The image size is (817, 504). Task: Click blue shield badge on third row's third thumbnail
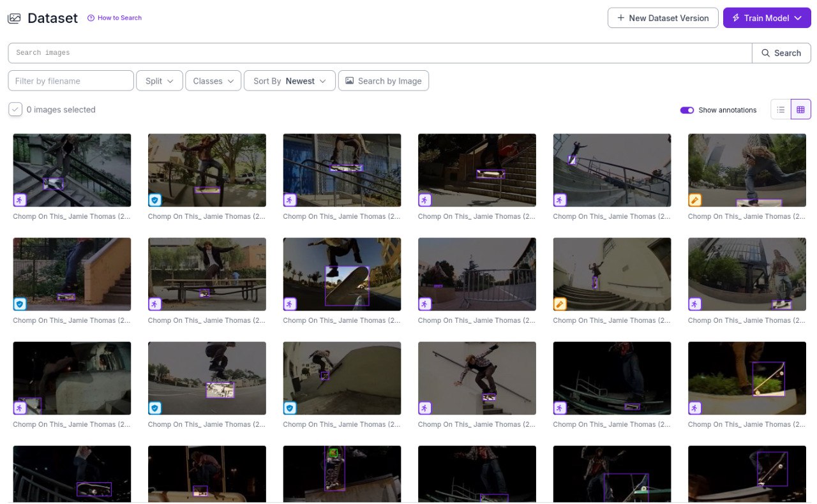[x=290, y=408]
